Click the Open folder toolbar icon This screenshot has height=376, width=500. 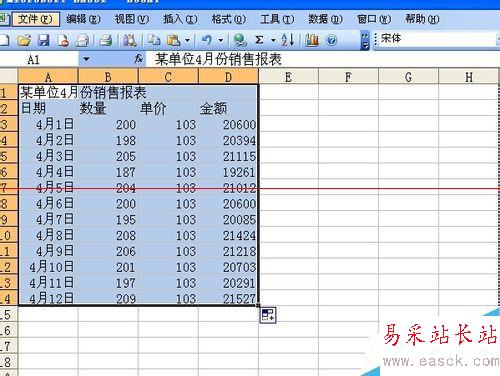(24, 40)
